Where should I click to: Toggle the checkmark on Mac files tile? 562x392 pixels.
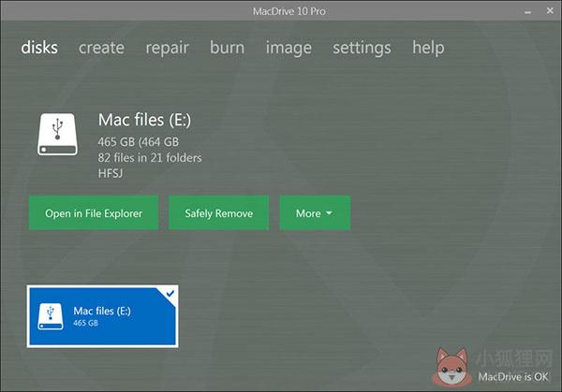click(x=170, y=294)
